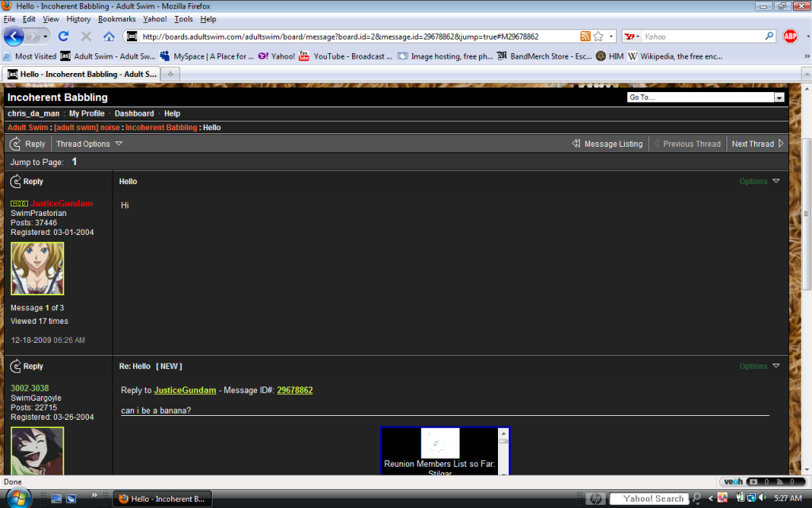Click the [adult swim] noise breadcrumb
The image size is (812, 508).
(87, 128)
